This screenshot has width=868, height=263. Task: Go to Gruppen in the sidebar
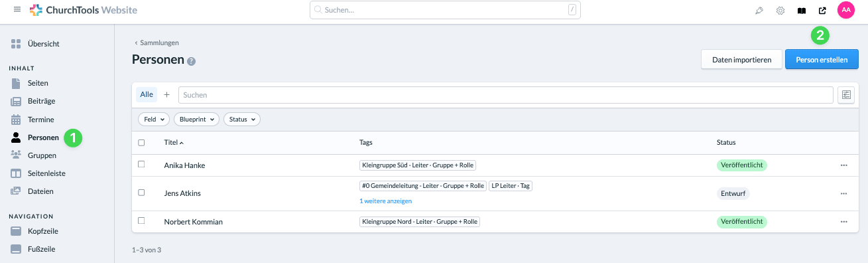click(42, 155)
